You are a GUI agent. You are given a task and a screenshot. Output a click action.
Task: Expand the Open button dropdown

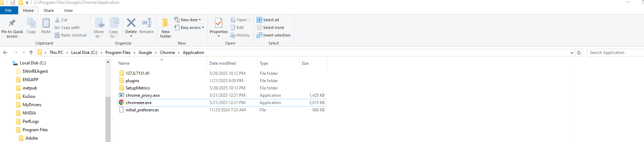249,20
